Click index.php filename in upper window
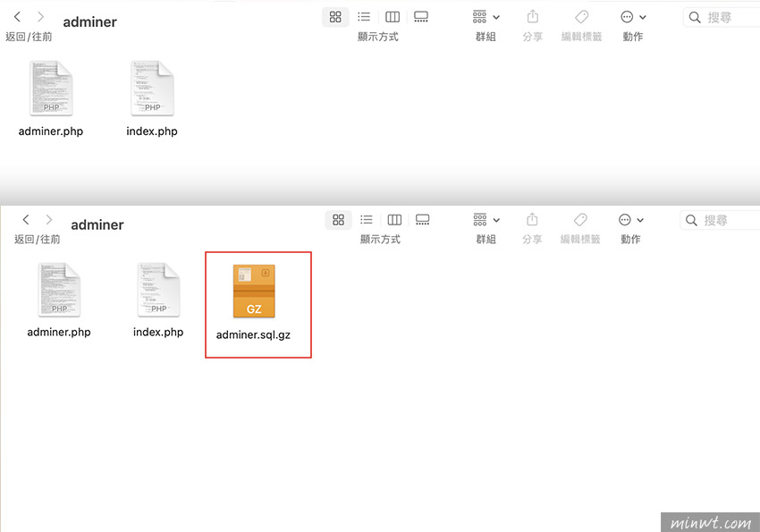This screenshot has height=532, width=760. (x=152, y=131)
